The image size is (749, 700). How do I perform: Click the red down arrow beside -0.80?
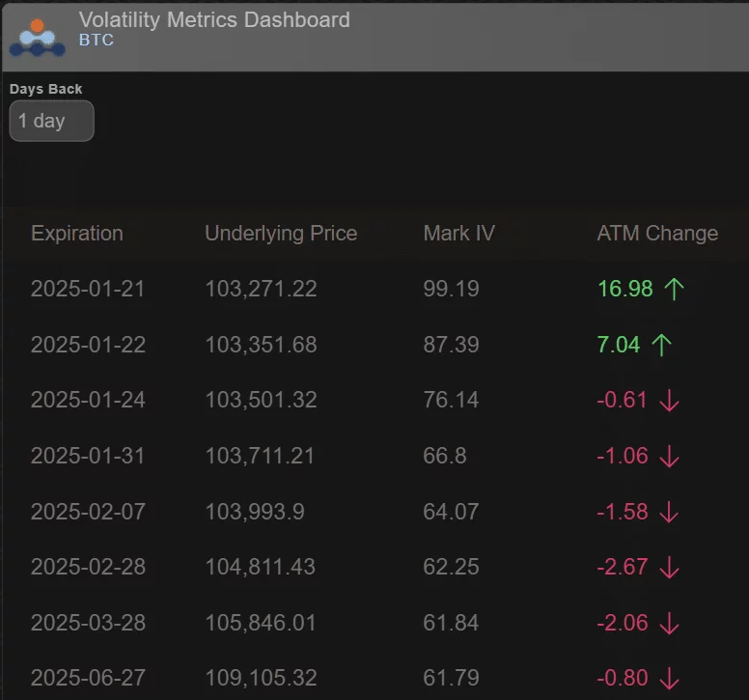click(669, 679)
